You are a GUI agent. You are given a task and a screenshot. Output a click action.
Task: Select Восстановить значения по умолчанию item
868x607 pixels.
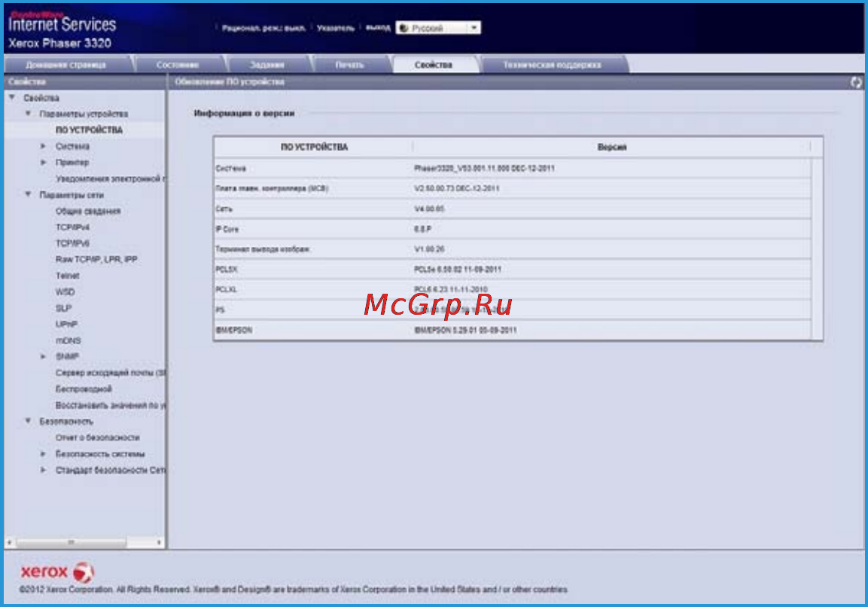110,405
